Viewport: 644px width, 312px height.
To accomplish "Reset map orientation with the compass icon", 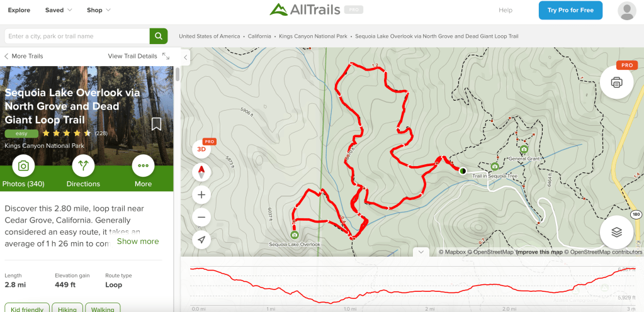I will point(201,172).
